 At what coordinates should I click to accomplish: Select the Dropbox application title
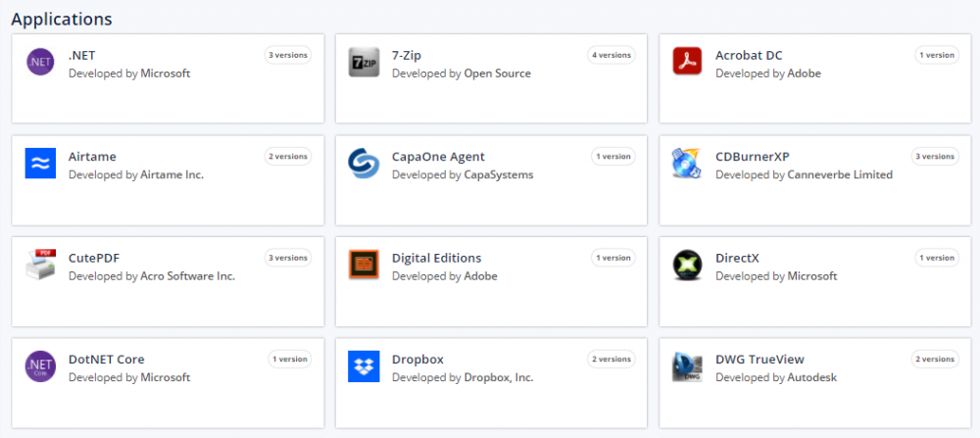tap(417, 360)
